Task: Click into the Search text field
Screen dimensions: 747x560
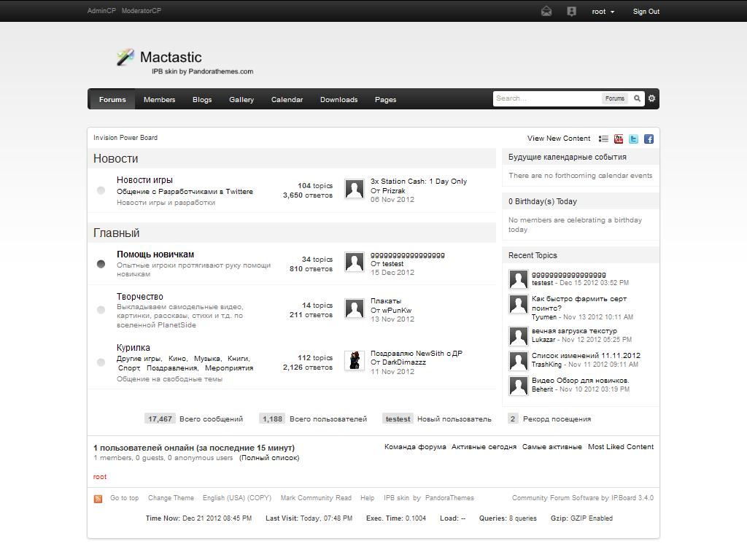Action: point(547,98)
